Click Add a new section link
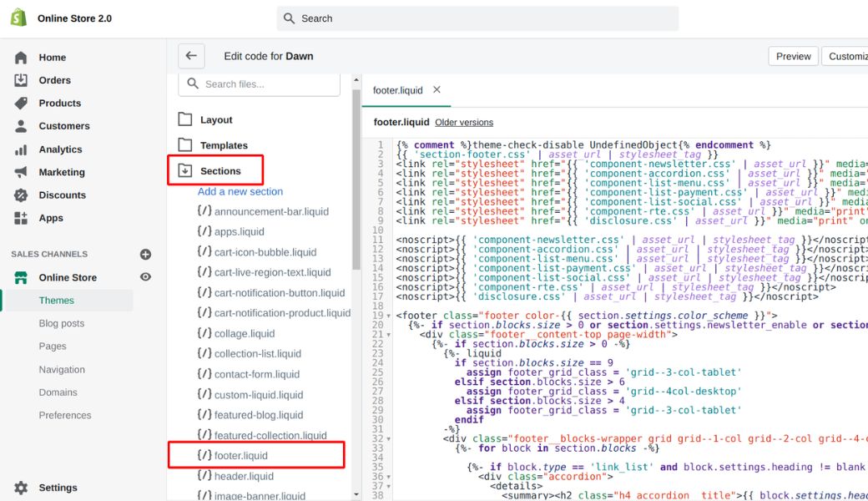868x501 pixels. pos(240,191)
